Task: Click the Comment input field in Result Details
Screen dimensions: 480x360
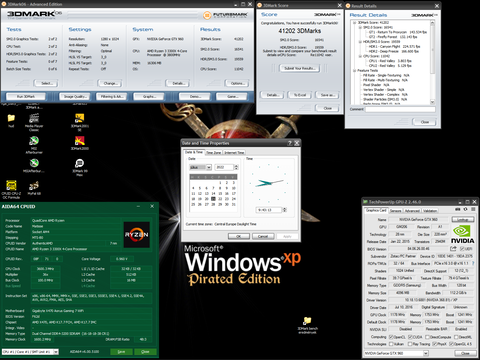Action: click(400, 109)
